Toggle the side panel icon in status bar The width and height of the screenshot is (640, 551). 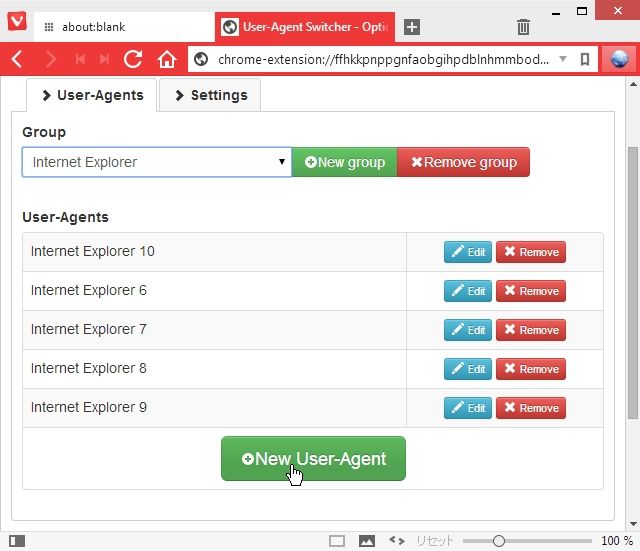point(17,541)
